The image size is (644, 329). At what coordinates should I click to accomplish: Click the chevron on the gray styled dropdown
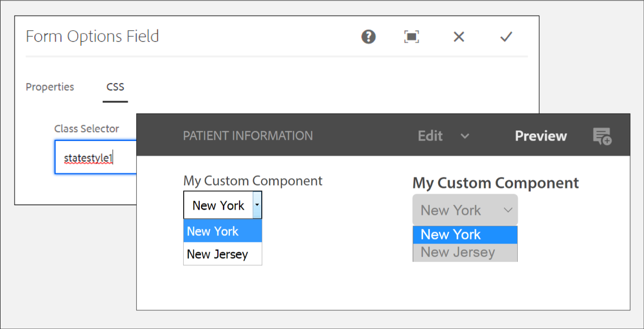click(x=508, y=210)
